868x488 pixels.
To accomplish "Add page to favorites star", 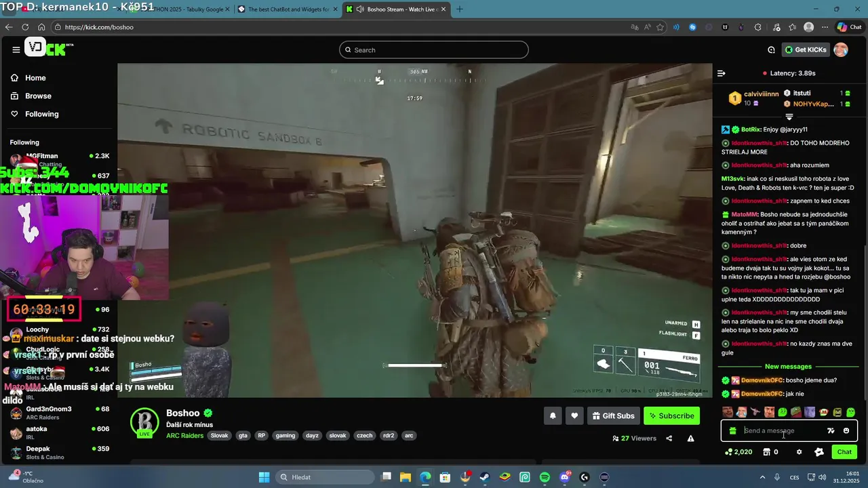I will (x=660, y=27).
